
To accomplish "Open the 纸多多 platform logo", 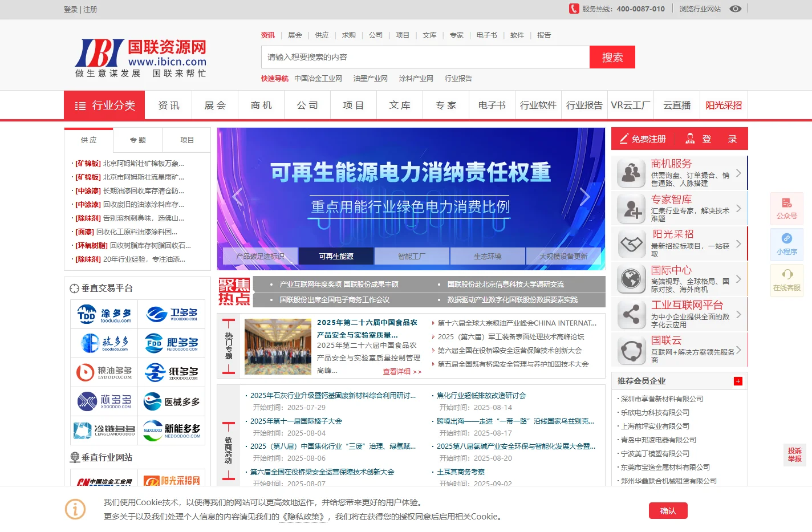I will [172, 372].
